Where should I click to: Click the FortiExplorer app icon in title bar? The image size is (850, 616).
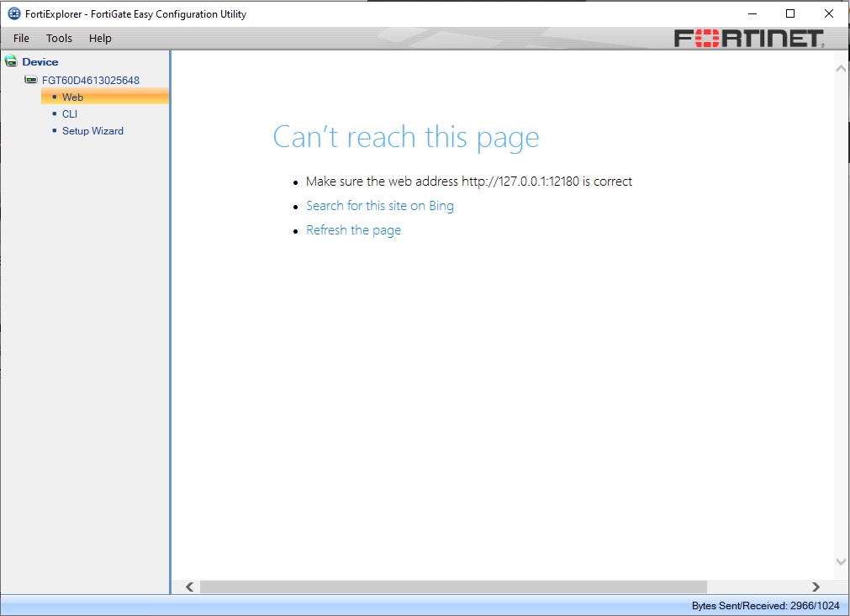(x=14, y=14)
